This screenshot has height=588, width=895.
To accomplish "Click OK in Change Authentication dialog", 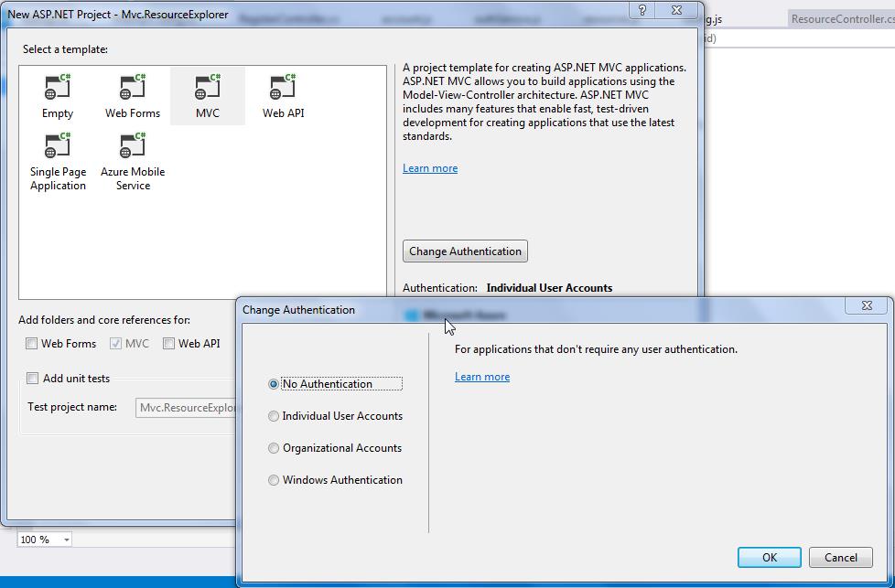I will [x=770, y=557].
